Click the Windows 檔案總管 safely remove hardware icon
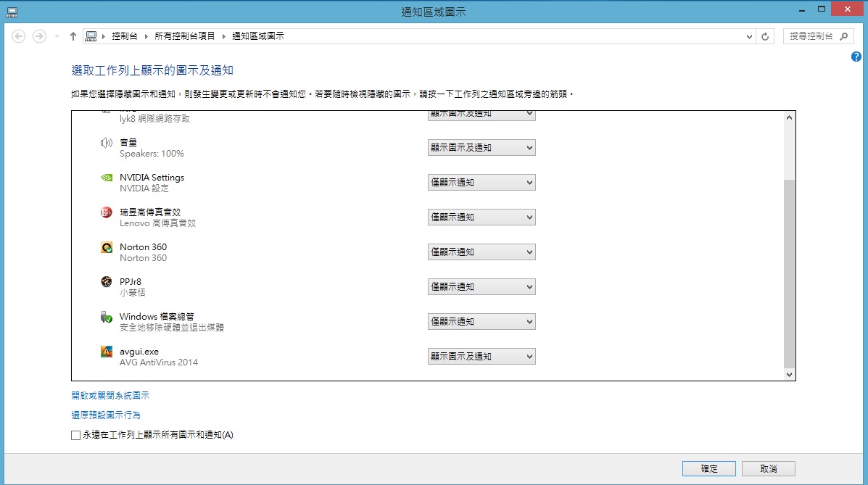Screen dimensions: 868x485 pyautogui.click(x=107, y=318)
